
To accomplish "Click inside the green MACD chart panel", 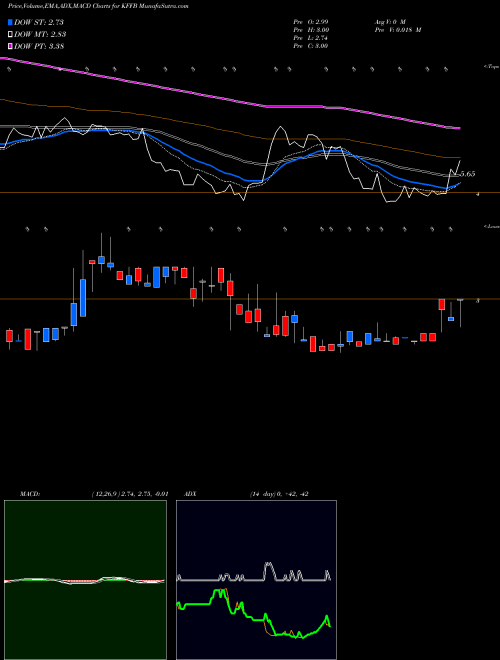I will pos(85,580).
